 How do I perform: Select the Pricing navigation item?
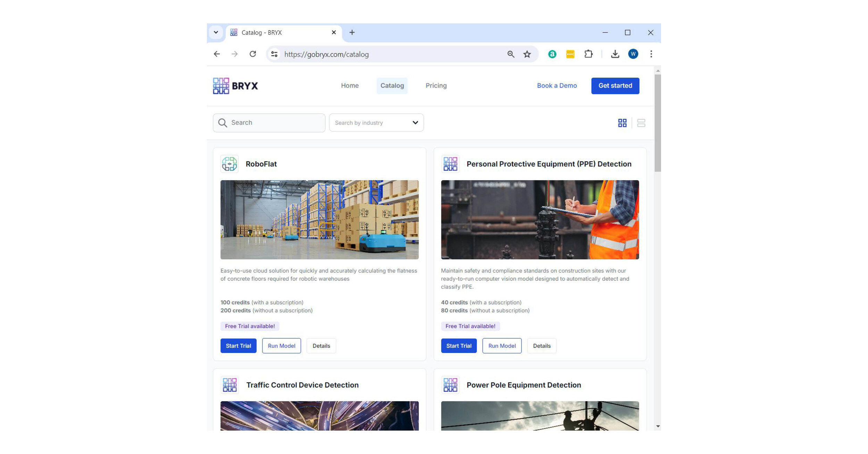pos(436,85)
